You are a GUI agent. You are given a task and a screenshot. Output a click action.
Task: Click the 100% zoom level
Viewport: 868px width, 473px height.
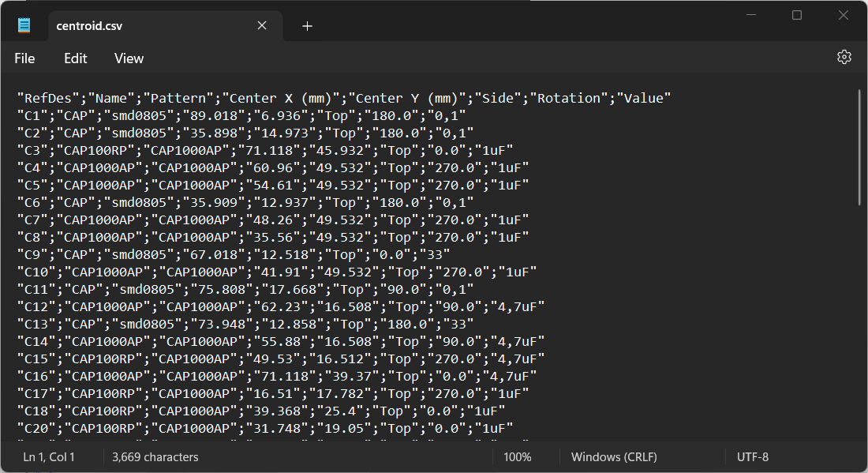(517, 457)
